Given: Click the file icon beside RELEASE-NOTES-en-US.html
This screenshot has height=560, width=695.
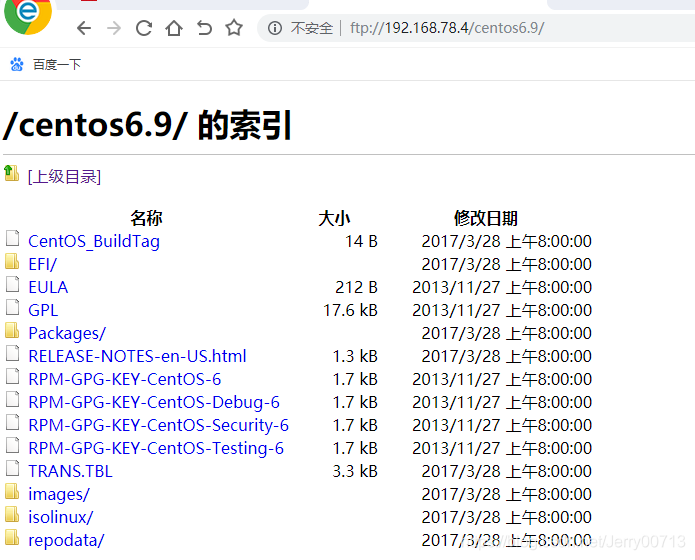Looking at the screenshot, I should pyautogui.click(x=12, y=353).
